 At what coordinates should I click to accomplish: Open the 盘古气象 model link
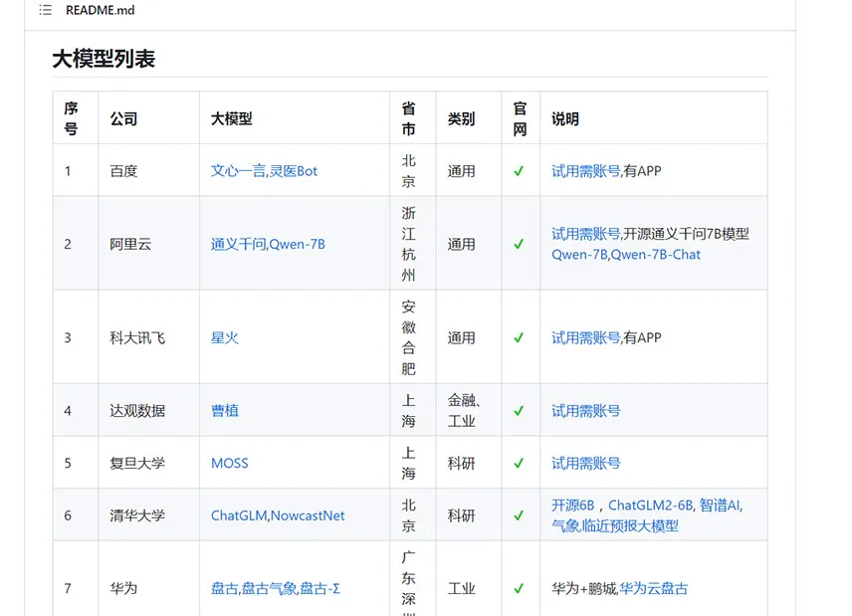(269, 588)
